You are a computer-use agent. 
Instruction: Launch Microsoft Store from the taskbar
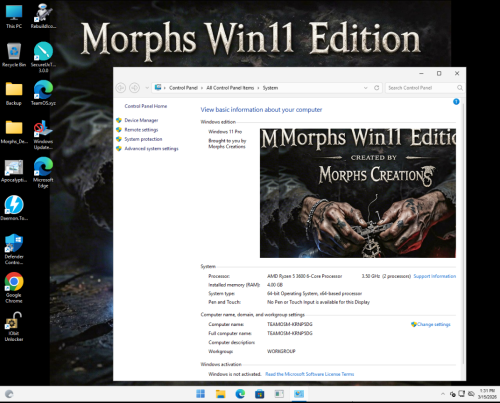pos(259,394)
